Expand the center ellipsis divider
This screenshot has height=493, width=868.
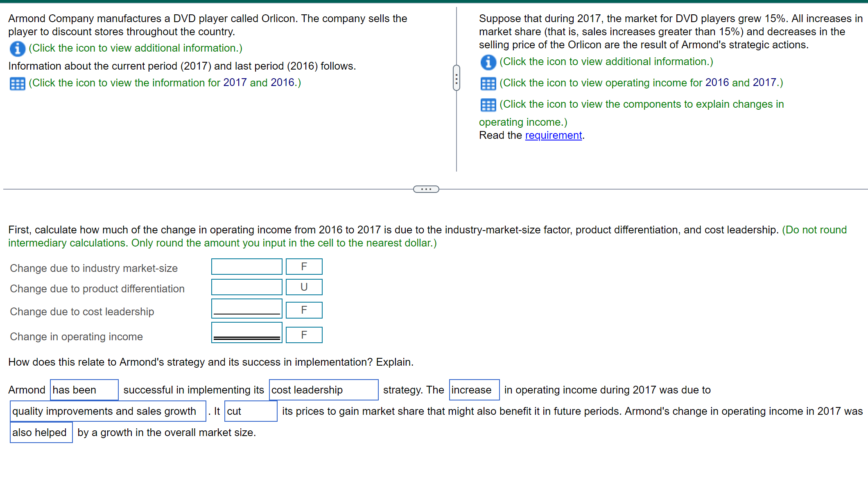426,189
